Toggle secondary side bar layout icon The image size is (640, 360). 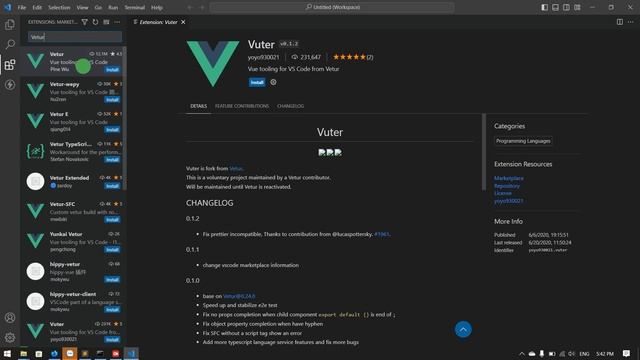pos(566,7)
